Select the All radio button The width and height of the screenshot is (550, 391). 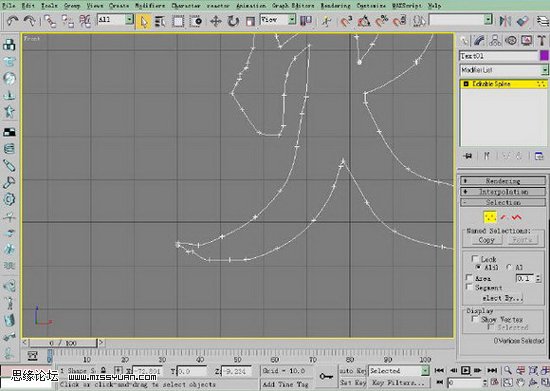510,267
